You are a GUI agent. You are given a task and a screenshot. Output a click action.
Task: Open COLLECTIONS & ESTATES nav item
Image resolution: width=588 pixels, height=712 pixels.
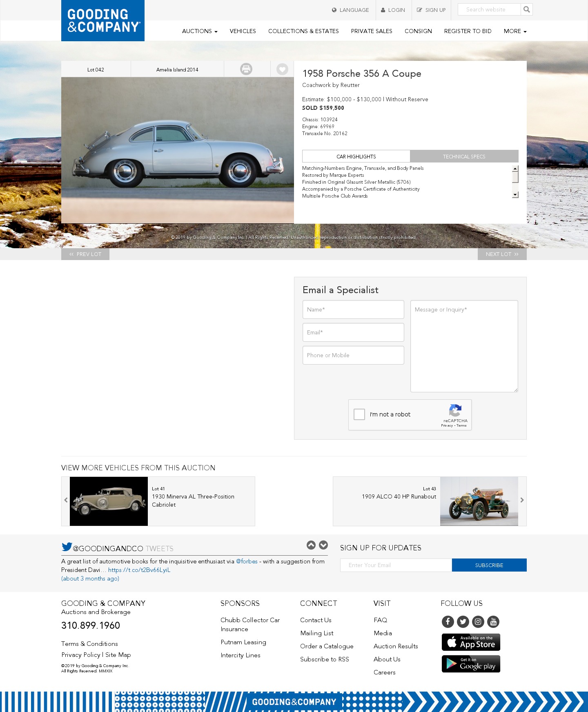[303, 31]
